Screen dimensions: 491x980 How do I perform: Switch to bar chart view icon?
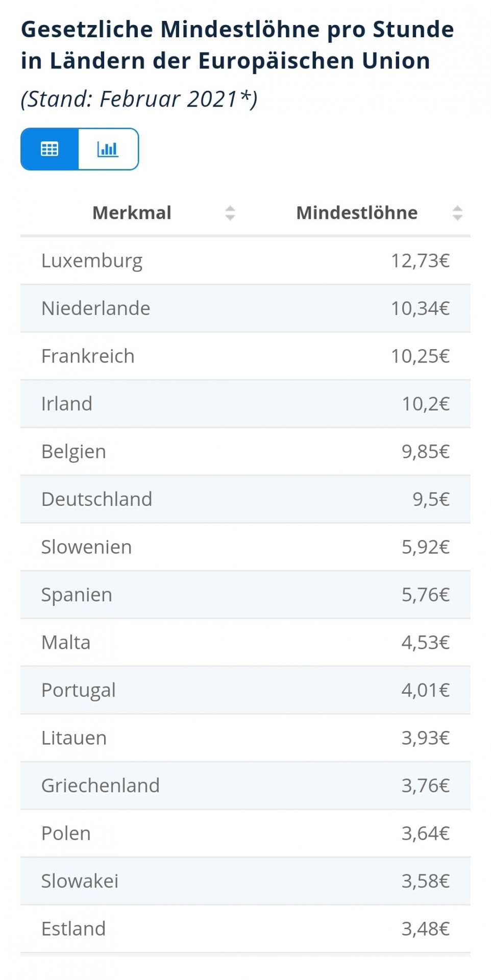click(108, 149)
